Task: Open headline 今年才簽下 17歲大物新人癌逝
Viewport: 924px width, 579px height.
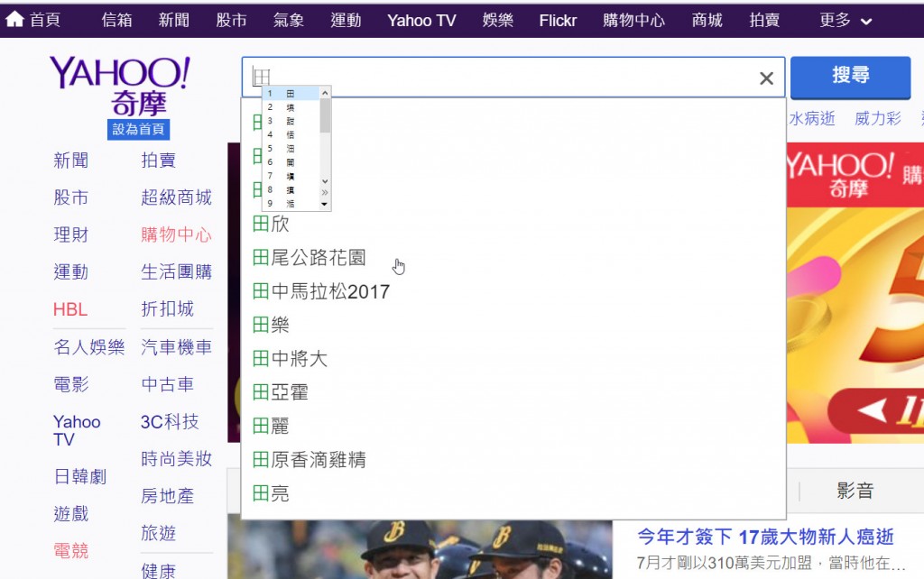Action: pyautogui.click(x=765, y=537)
